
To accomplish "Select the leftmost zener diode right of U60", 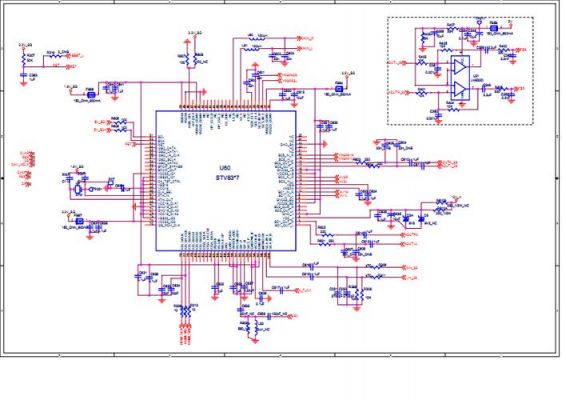I will pos(407,219).
